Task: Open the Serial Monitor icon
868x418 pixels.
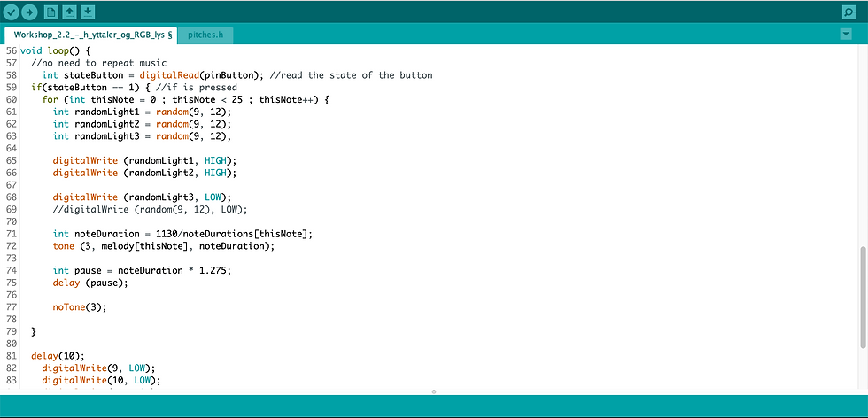Action: (x=849, y=12)
